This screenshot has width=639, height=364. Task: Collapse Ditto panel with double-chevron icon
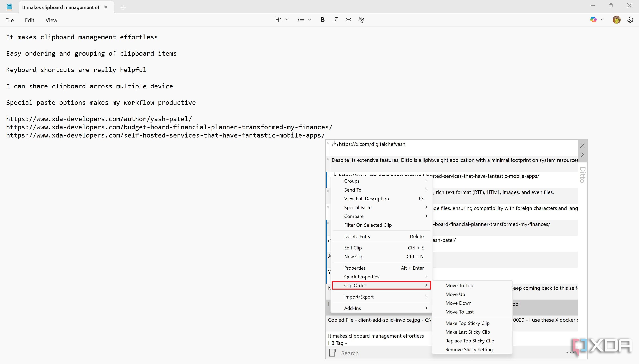582,155
